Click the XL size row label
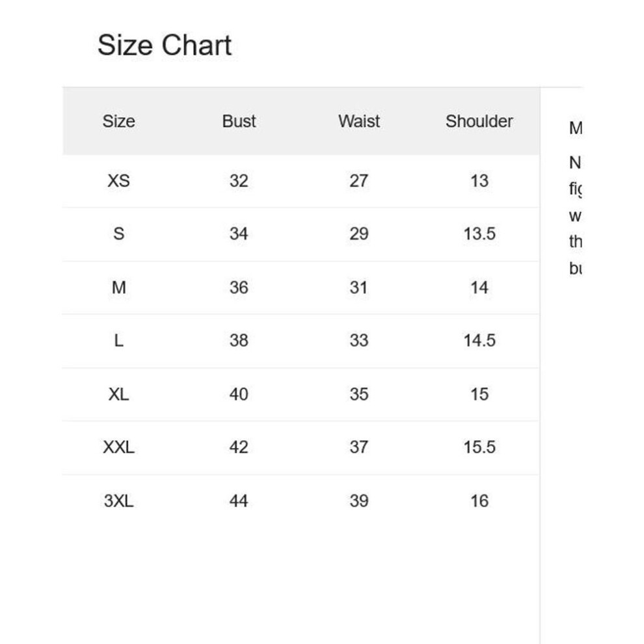This screenshot has height=644, width=644. [118, 394]
